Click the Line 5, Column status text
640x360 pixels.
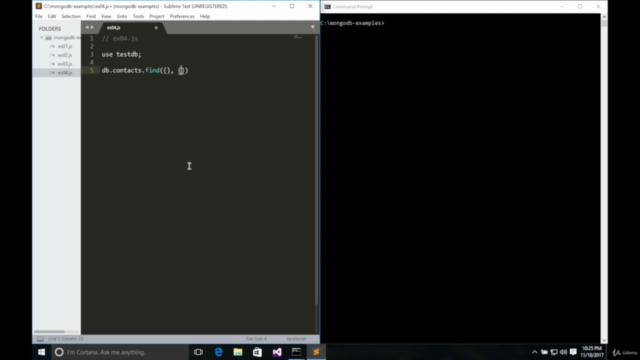(x=65, y=339)
